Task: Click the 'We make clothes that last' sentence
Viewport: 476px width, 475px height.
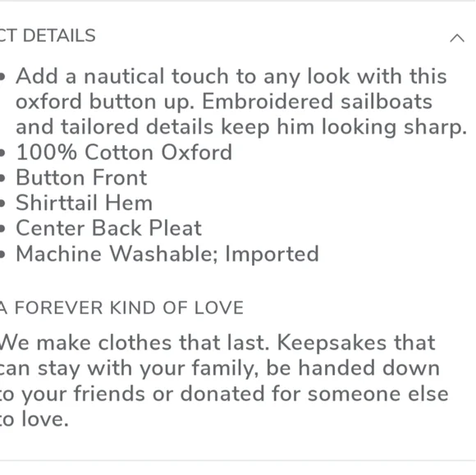Action: (135, 343)
